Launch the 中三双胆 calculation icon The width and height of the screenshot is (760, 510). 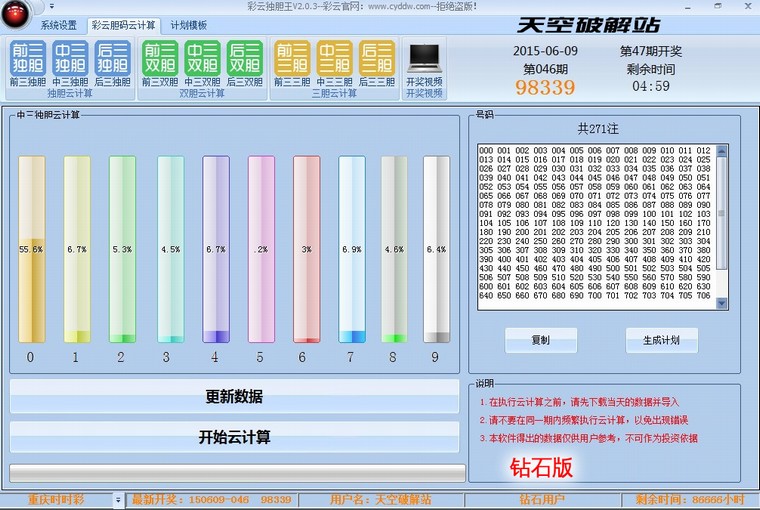click(x=203, y=58)
